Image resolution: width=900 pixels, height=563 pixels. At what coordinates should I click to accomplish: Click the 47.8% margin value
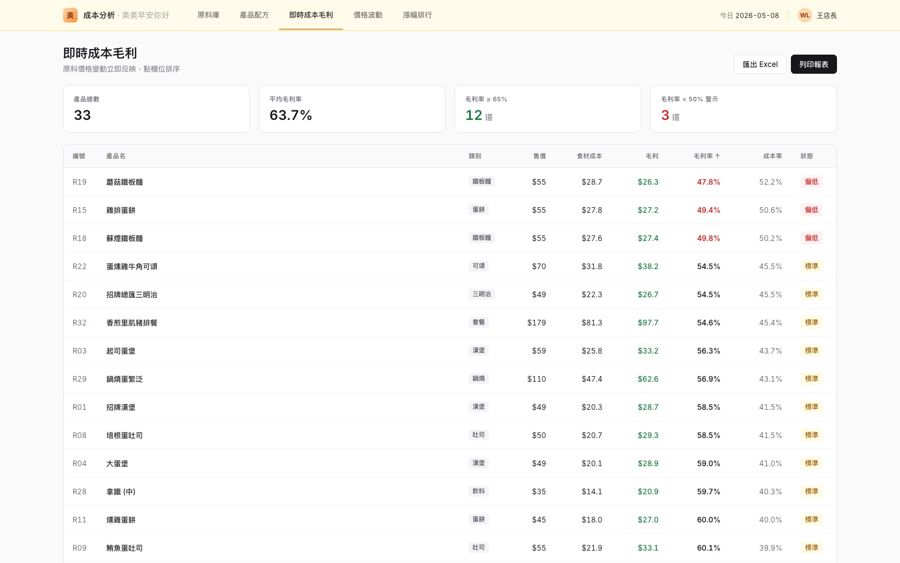pos(708,182)
